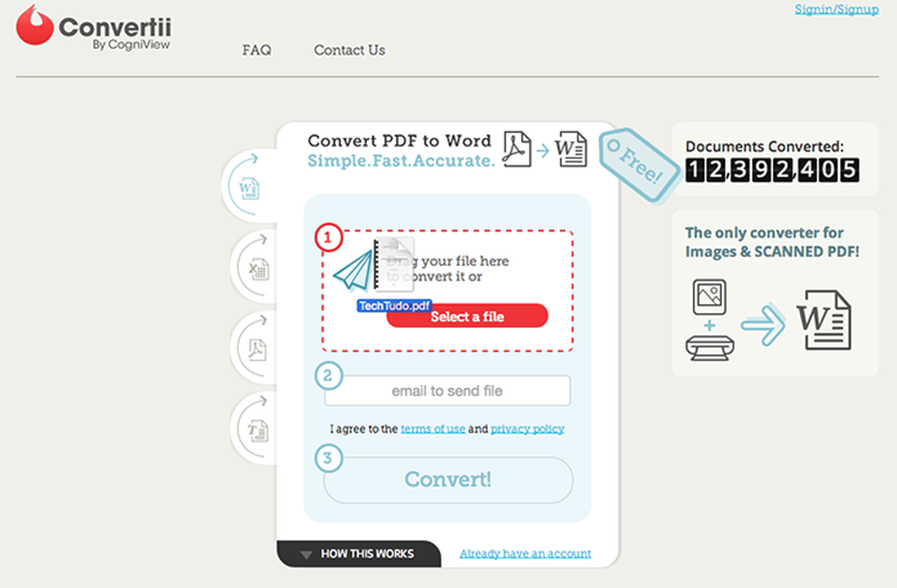Click the 'Documents Converted:' label
The image size is (897, 588).
point(765,146)
